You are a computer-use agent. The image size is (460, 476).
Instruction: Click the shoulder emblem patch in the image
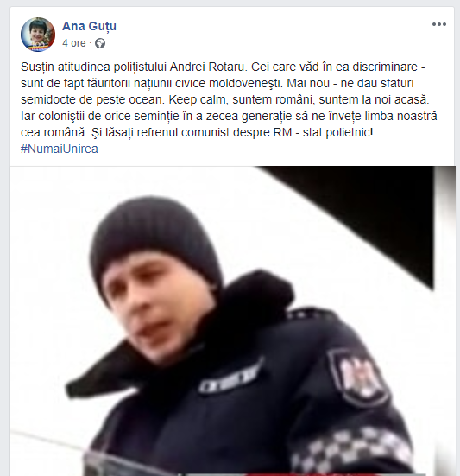click(x=359, y=378)
